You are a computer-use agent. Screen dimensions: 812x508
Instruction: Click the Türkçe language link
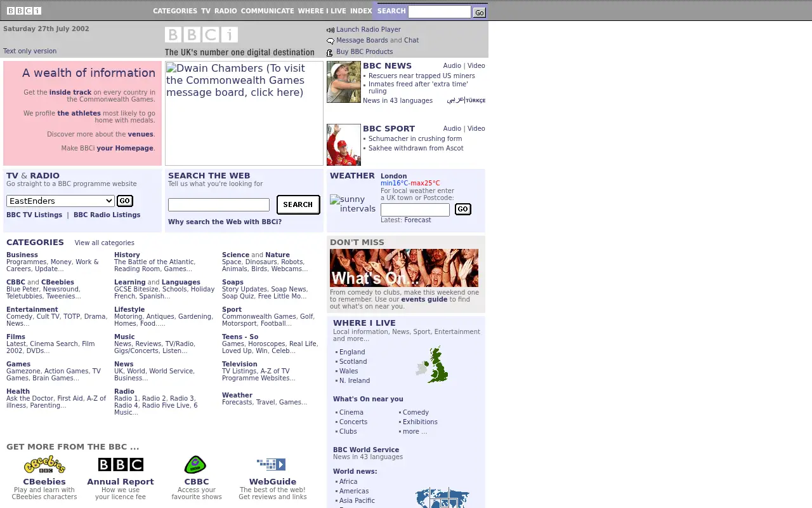pyautogui.click(x=476, y=100)
